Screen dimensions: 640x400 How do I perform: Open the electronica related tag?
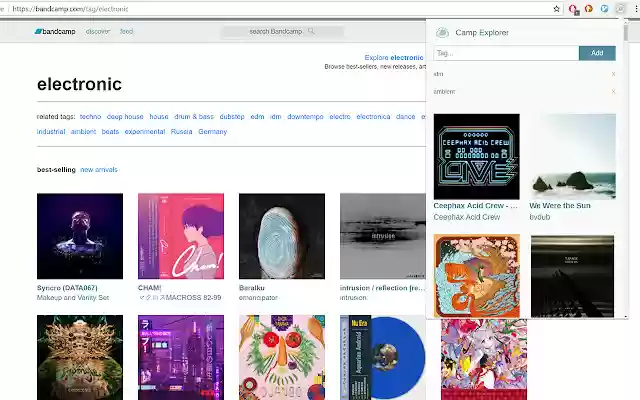(x=373, y=117)
